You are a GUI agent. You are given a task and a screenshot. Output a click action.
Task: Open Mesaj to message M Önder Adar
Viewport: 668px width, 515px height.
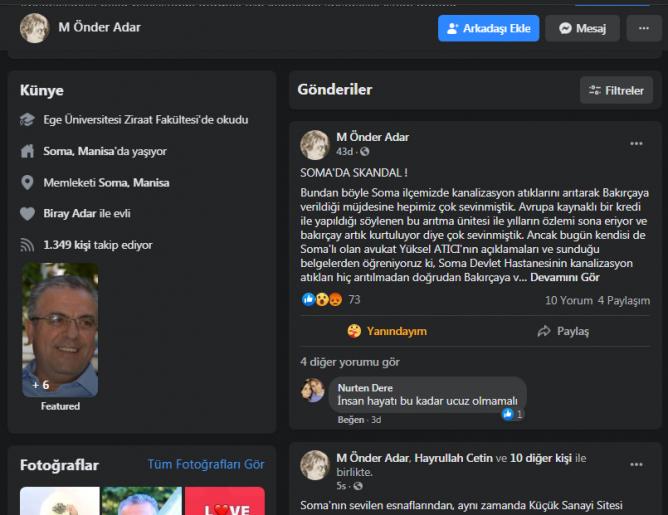(582, 28)
